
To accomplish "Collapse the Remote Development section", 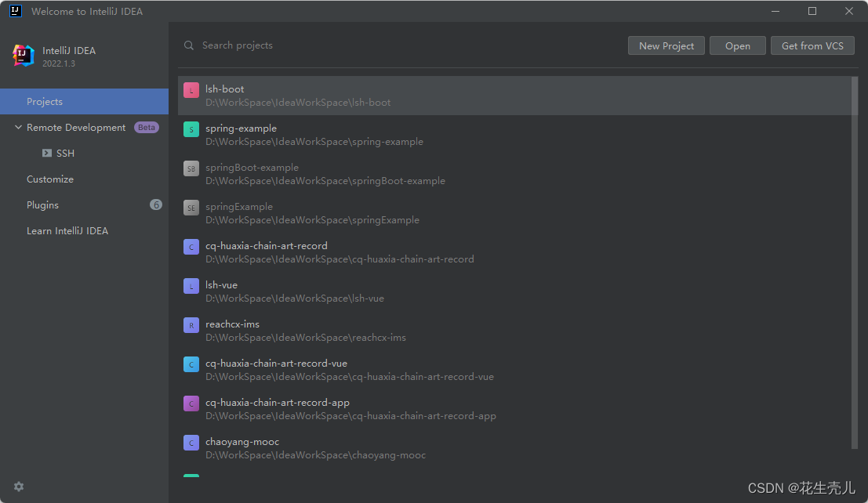I will pos(18,127).
